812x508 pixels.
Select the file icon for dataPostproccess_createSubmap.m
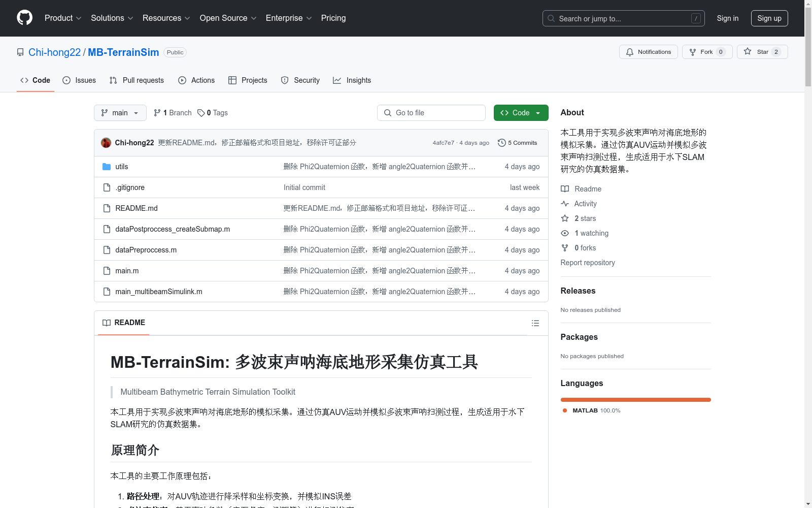(x=107, y=229)
